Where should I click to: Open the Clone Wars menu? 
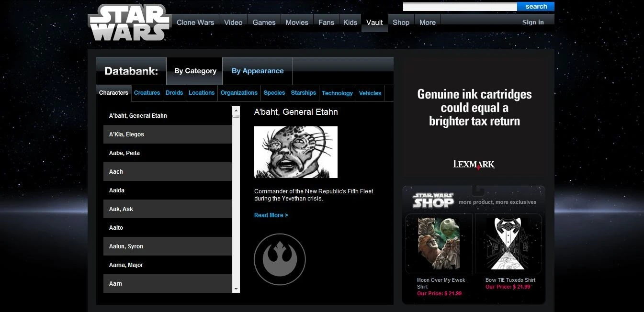click(195, 22)
